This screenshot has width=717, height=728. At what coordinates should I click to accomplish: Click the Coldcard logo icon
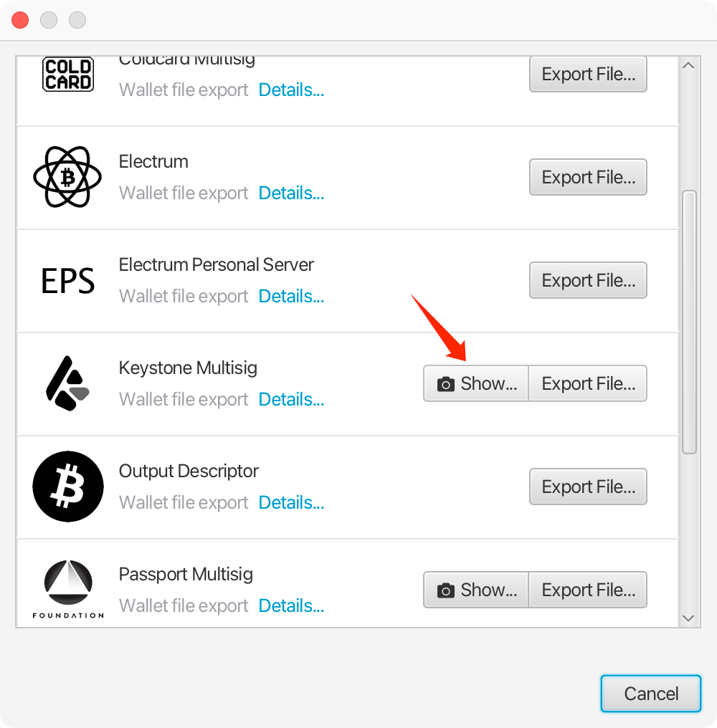(68, 75)
